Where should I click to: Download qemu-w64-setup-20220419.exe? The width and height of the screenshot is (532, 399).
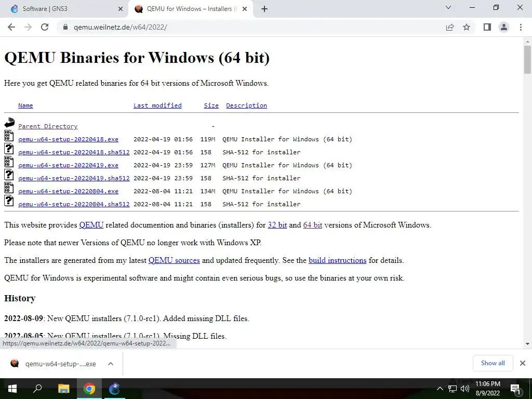(68, 165)
